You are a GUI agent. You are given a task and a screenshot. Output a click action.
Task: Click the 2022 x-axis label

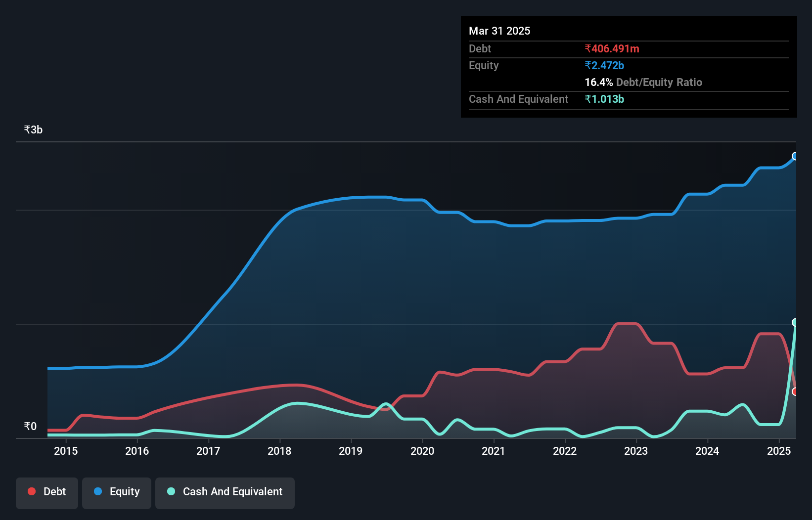565,451
